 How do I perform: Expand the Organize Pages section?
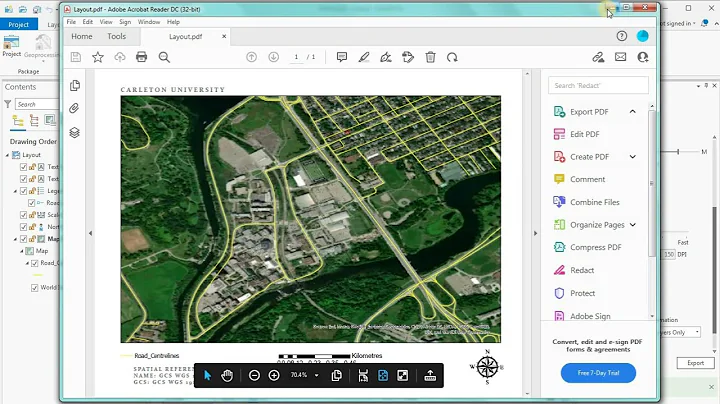point(633,224)
